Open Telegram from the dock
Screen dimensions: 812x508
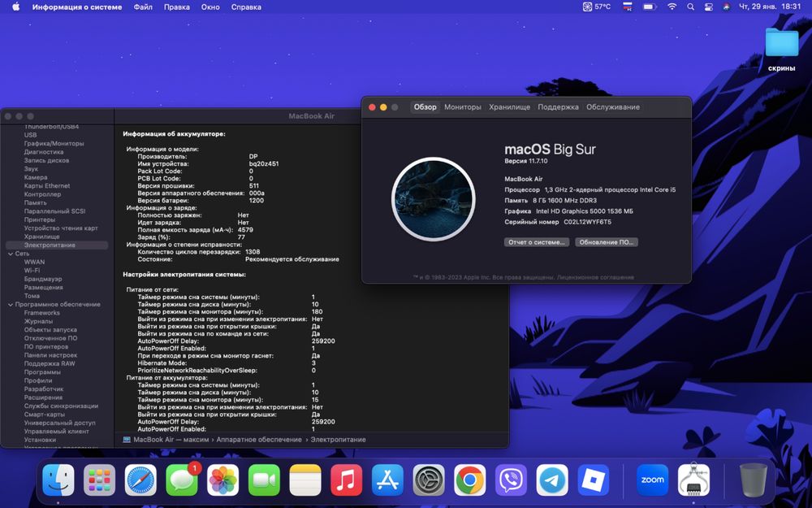[x=552, y=480]
